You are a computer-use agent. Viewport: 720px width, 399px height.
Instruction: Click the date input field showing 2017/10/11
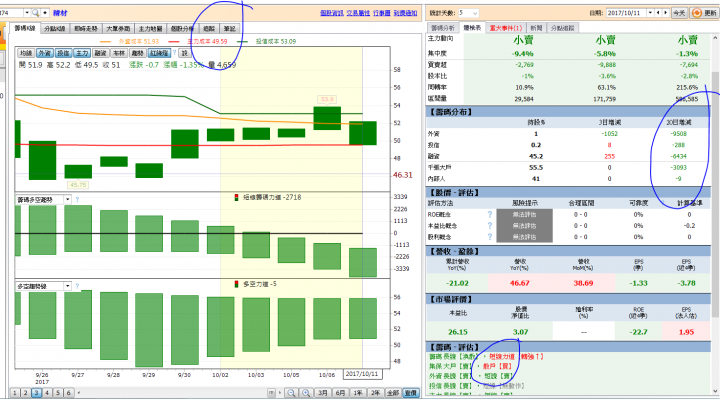pyautogui.click(x=626, y=13)
